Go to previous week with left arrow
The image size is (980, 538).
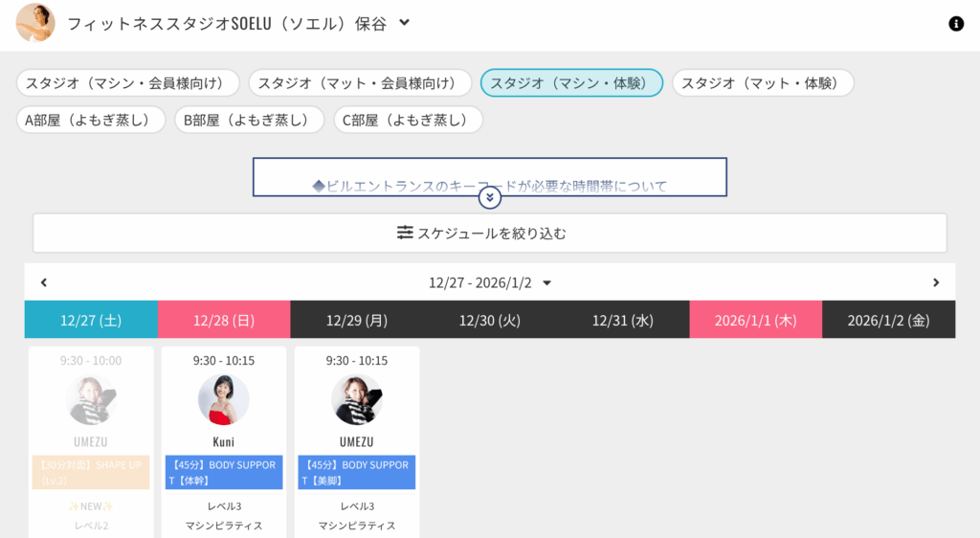coord(44,282)
